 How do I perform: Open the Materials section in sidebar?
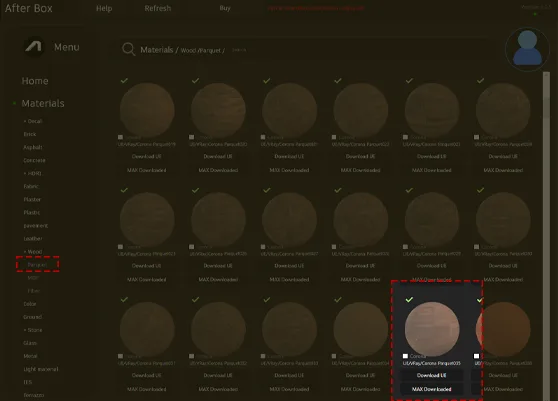tap(43, 103)
